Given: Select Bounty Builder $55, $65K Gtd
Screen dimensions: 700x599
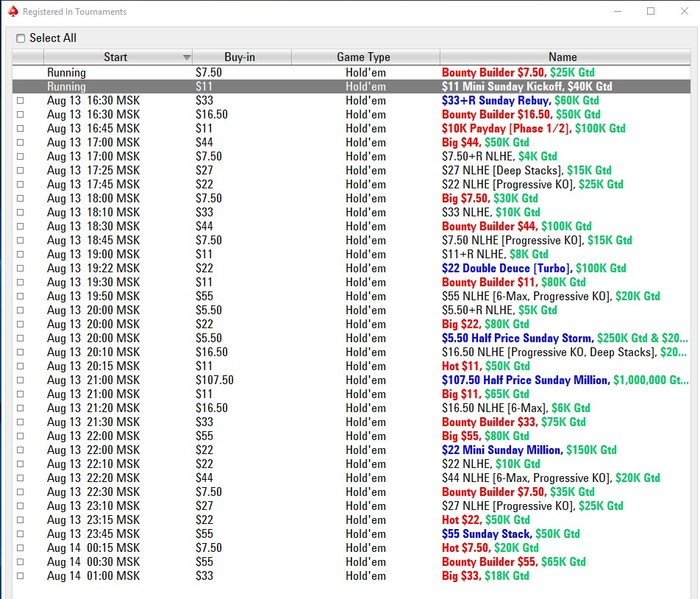Looking at the screenshot, I should click(351, 562).
